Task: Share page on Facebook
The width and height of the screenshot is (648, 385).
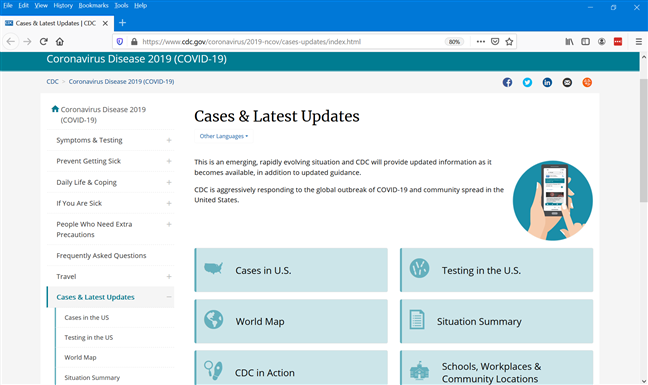Action: (507, 82)
